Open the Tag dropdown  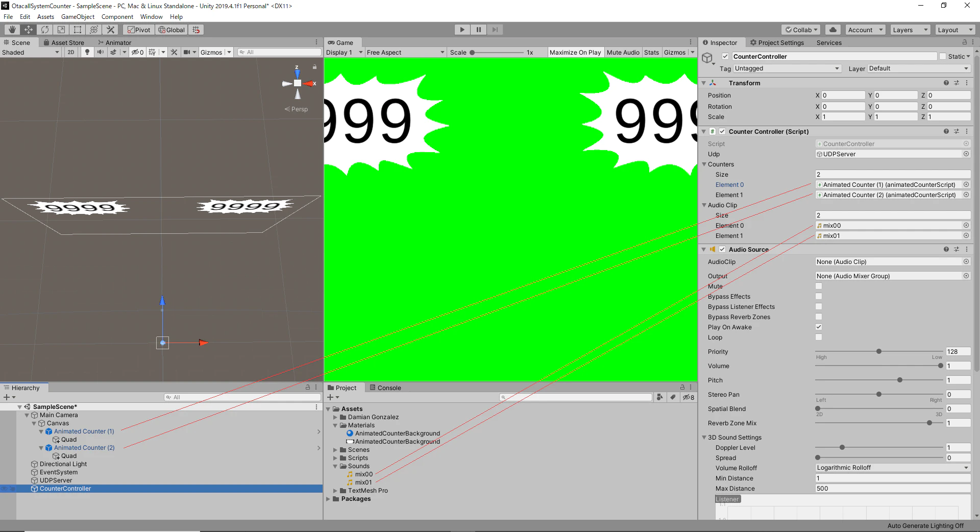pos(787,68)
